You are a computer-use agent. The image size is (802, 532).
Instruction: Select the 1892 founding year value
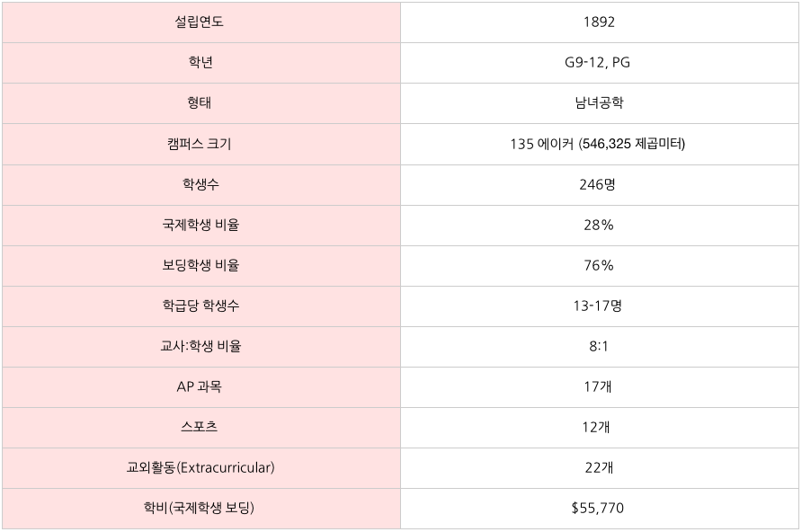(598, 22)
